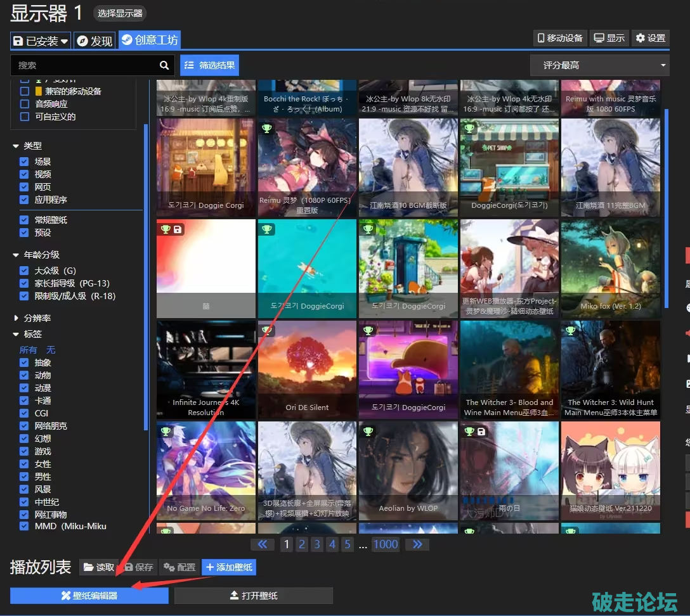Open the 显示 monitor options
Image resolution: width=690 pixels, height=616 pixels.
coord(609,38)
